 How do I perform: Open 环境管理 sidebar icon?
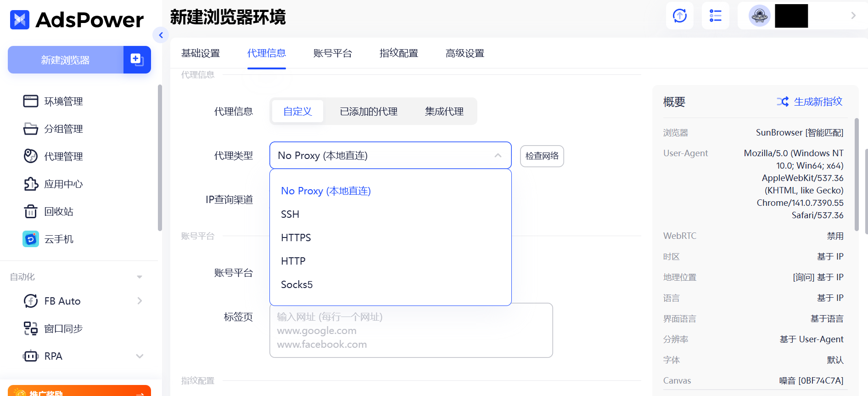coord(31,101)
